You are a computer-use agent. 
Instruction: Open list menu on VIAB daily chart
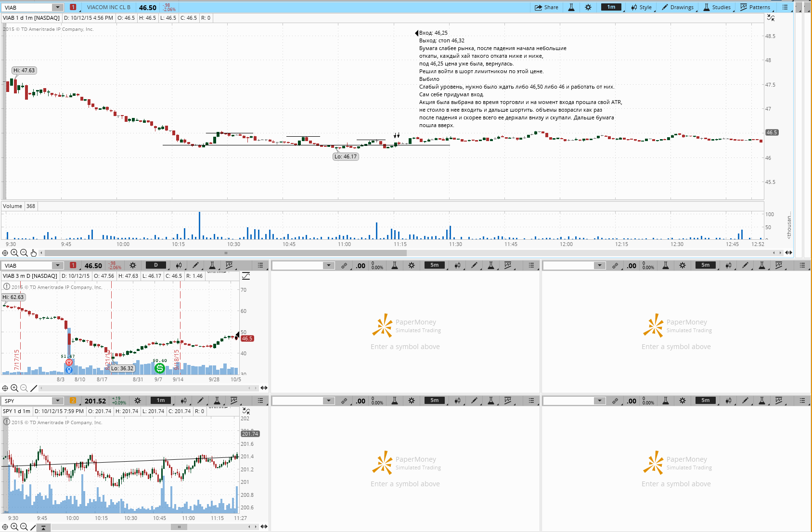[x=260, y=265]
